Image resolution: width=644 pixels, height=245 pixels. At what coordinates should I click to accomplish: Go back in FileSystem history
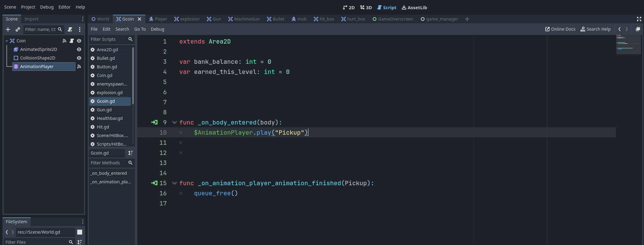[x=7, y=232]
